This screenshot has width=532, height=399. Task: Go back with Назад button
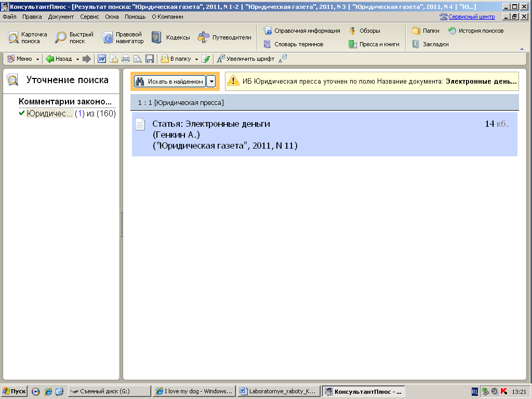pyautogui.click(x=59, y=59)
